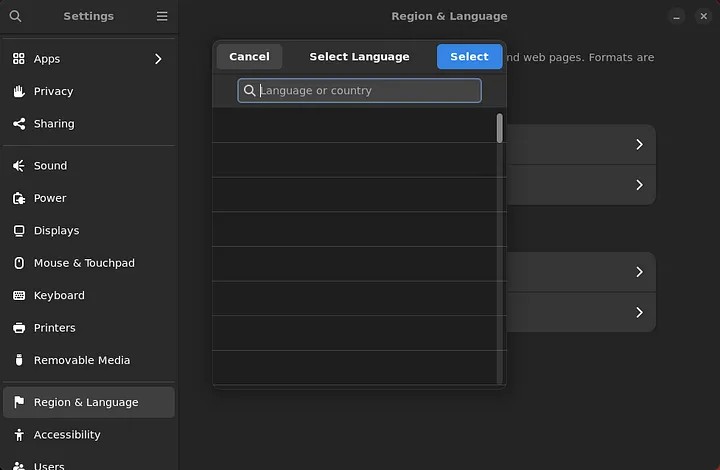Click the Settings search magnifier icon
720x470 pixels.
tap(15, 16)
